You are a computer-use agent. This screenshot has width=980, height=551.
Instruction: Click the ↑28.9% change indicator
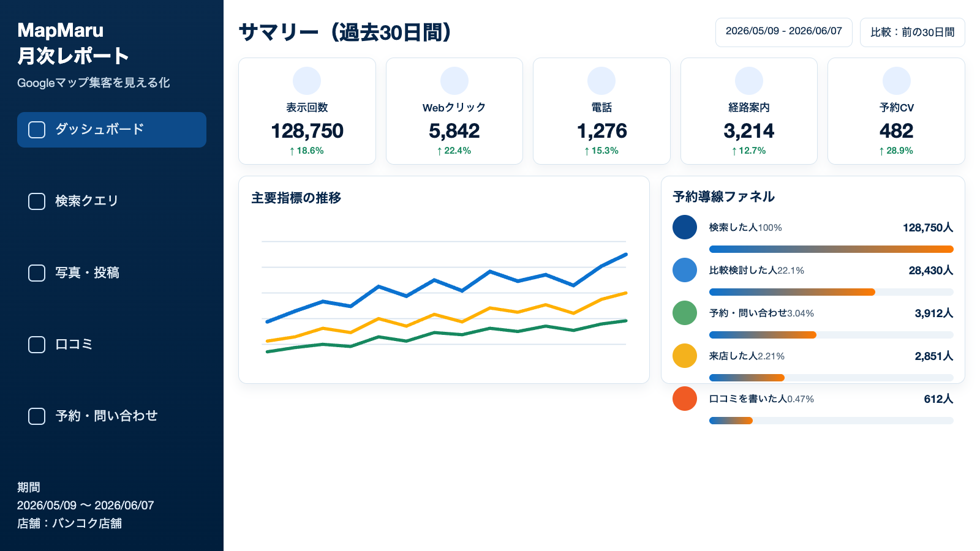click(897, 151)
